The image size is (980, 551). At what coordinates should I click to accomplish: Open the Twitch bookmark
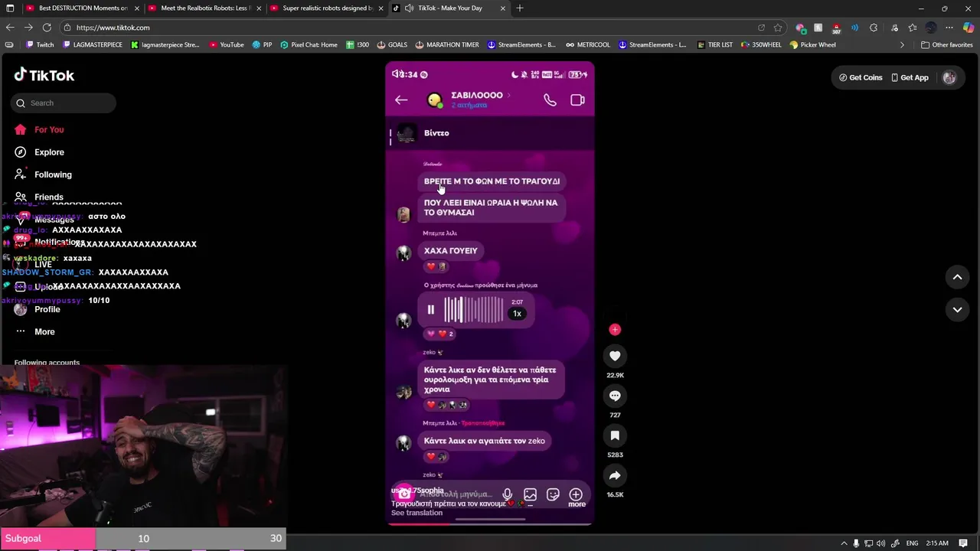click(39, 45)
